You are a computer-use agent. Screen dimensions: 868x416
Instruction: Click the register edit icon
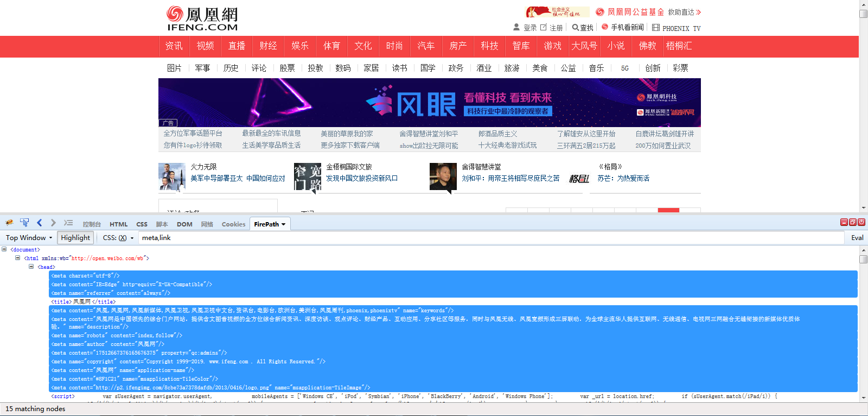[544, 27]
